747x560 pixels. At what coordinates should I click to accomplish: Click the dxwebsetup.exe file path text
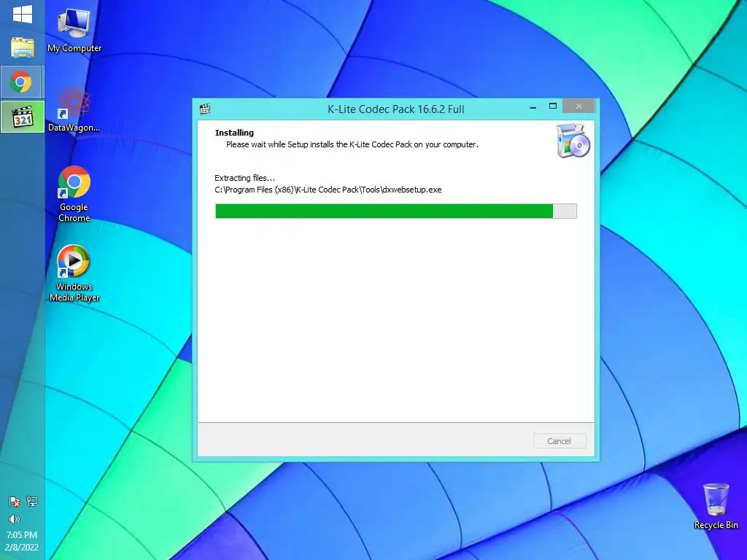(328, 190)
